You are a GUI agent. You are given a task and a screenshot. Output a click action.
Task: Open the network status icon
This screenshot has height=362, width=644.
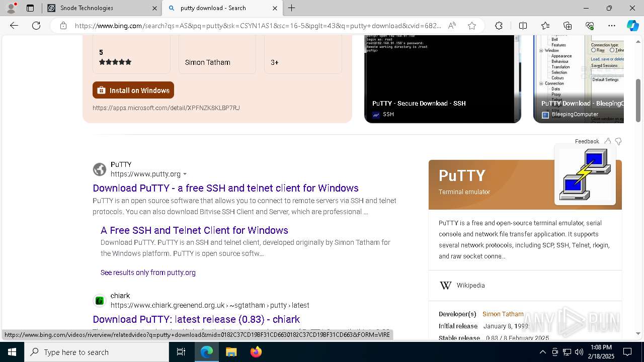pyautogui.click(x=567, y=352)
